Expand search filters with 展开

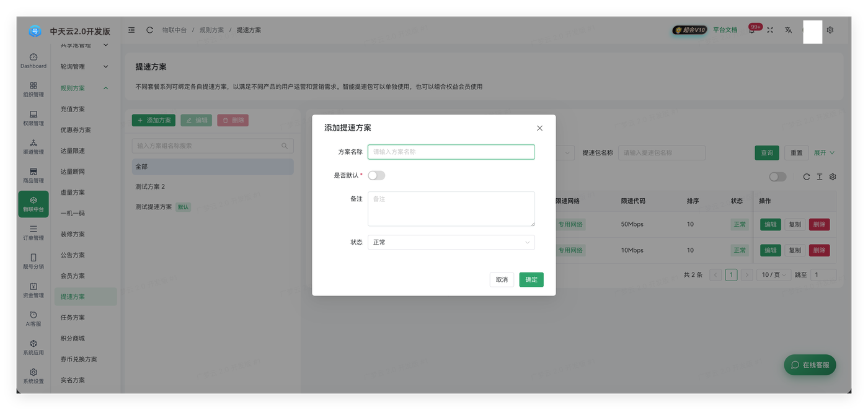tap(824, 152)
